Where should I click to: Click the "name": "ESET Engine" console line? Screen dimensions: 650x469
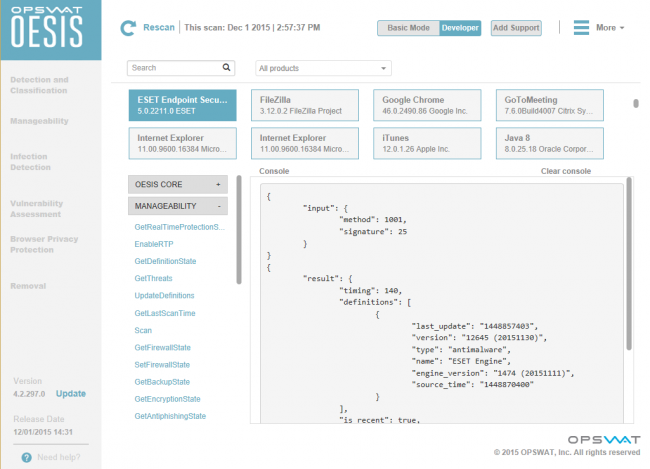[x=461, y=361]
